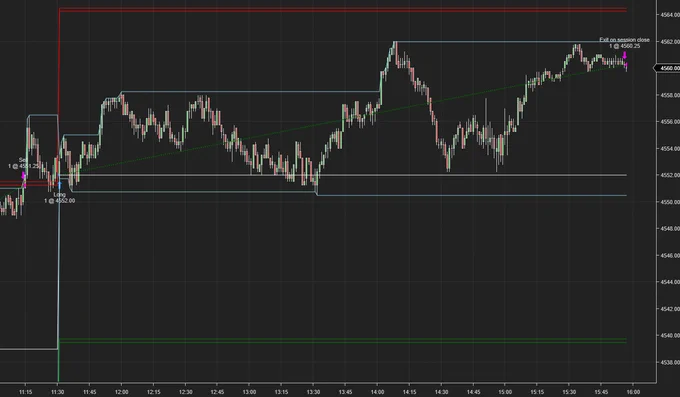Image resolution: width=680 pixels, height=397 pixels.
Task: Click the blue Long entry arrow marker
Action: point(59,186)
